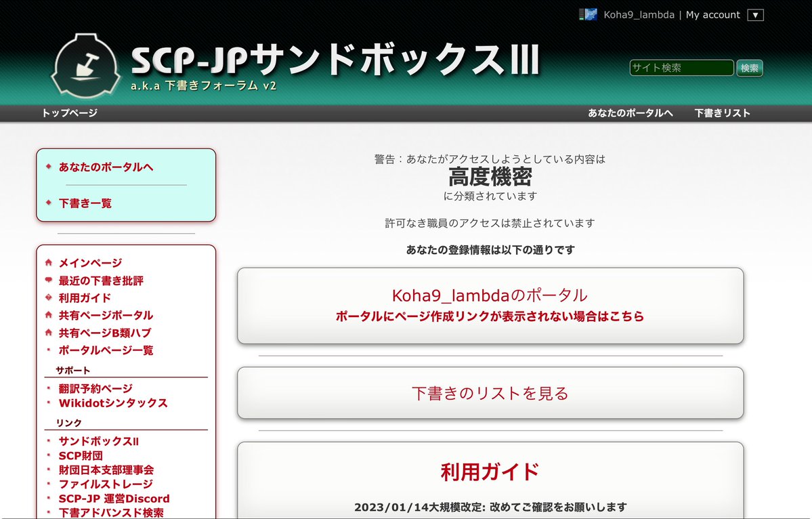Click the a.k.a 下書きフォーラム v2 subtitle

tap(204, 85)
